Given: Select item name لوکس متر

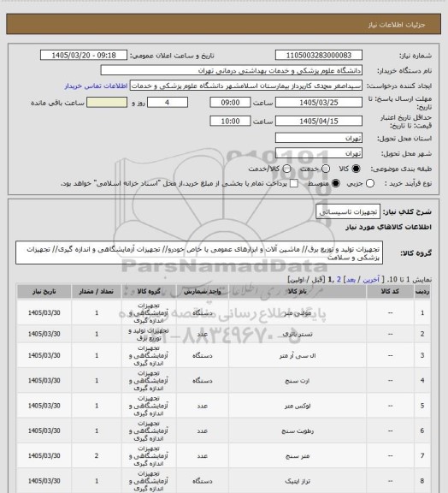Looking at the screenshot, I should pyautogui.click(x=298, y=406).
